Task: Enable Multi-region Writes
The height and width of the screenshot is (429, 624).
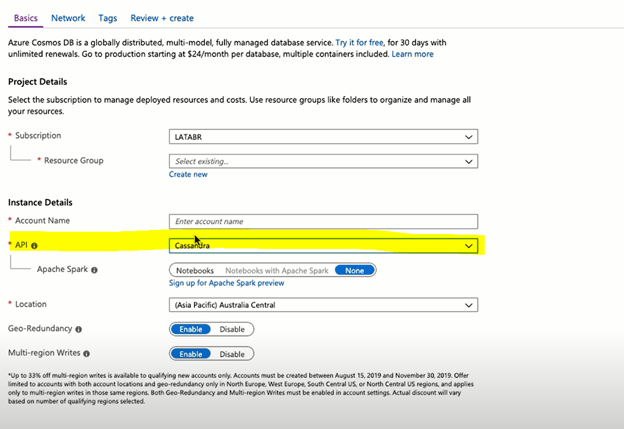Action: (192, 354)
